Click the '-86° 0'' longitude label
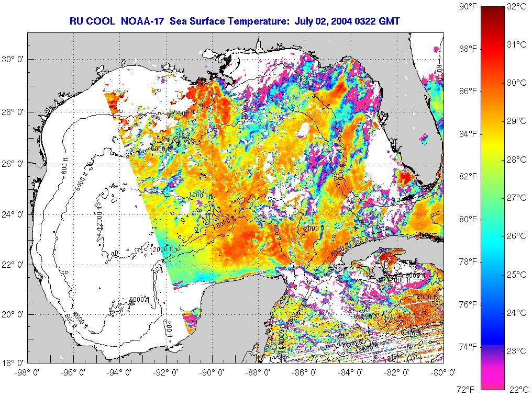This screenshot has height=398, width=532. (304, 373)
